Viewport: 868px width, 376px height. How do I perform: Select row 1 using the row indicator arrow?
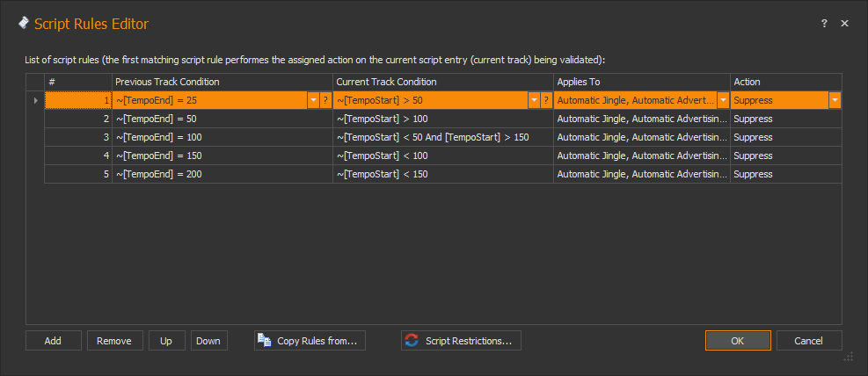(35, 100)
